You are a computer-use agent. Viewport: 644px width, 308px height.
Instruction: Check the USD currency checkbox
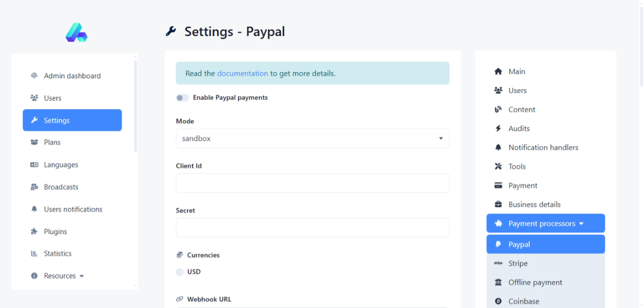pyautogui.click(x=180, y=272)
